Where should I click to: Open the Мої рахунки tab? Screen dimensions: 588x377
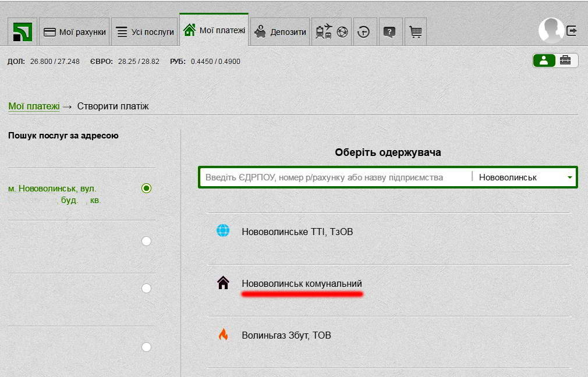[75, 32]
